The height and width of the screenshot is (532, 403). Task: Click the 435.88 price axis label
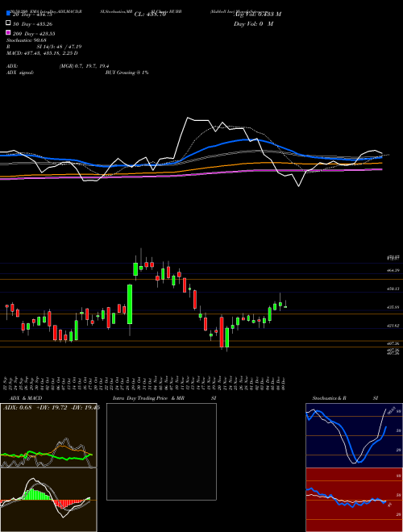(x=393, y=307)
